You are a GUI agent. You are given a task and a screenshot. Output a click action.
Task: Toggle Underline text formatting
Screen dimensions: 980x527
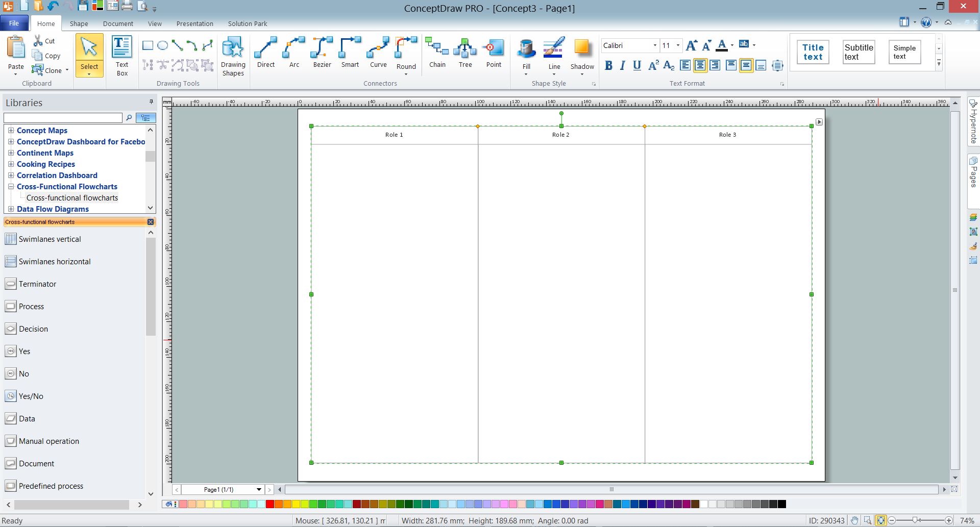tap(636, 65)
